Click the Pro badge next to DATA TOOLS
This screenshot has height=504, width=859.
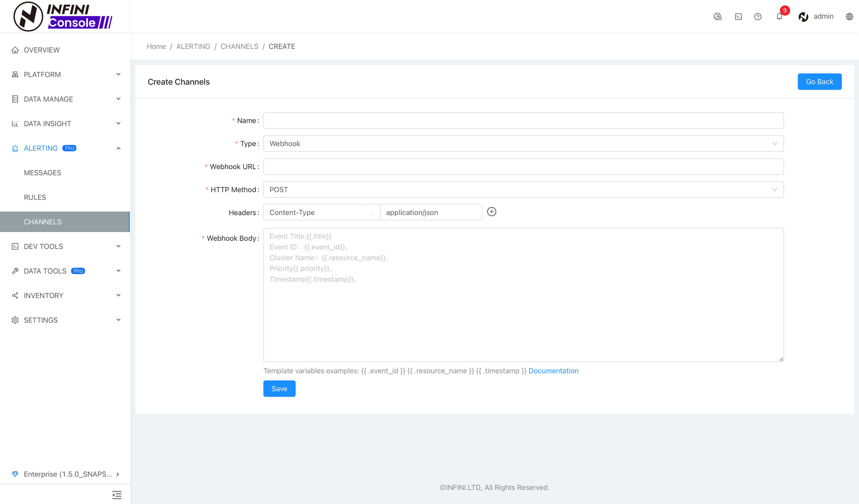coord(78,271)
